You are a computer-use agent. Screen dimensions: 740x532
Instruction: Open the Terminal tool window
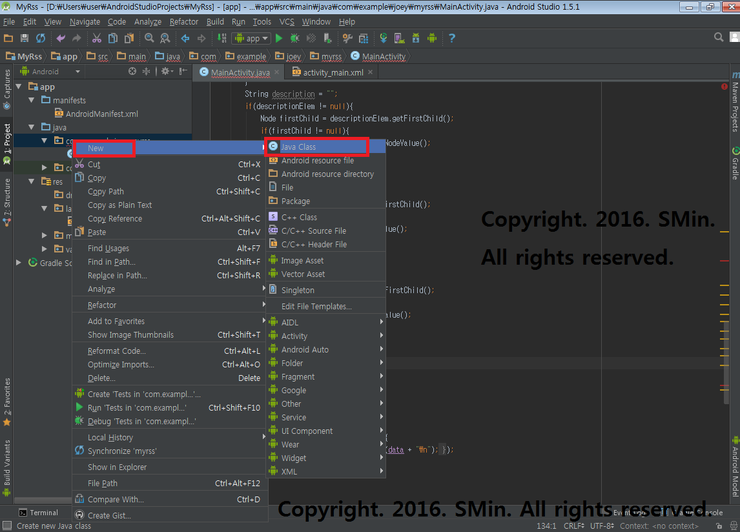[x=39, y=513]
